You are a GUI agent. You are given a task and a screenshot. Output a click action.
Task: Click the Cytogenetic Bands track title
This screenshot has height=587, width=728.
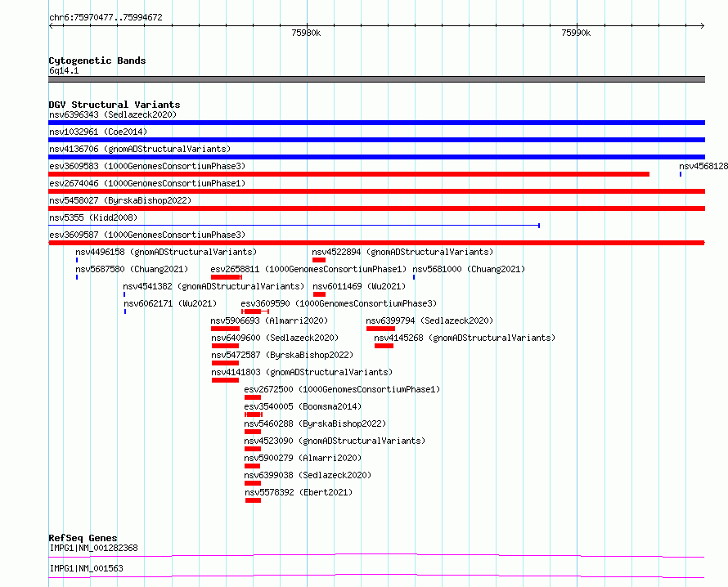[97, 60]
